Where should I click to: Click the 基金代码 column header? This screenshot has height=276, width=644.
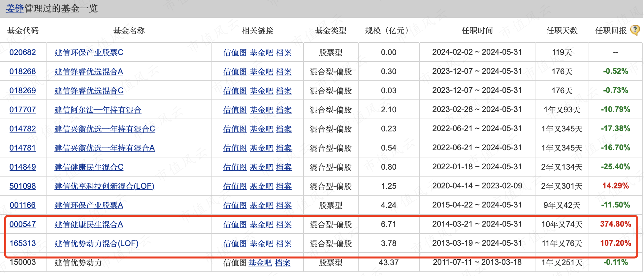click(23, 31)
